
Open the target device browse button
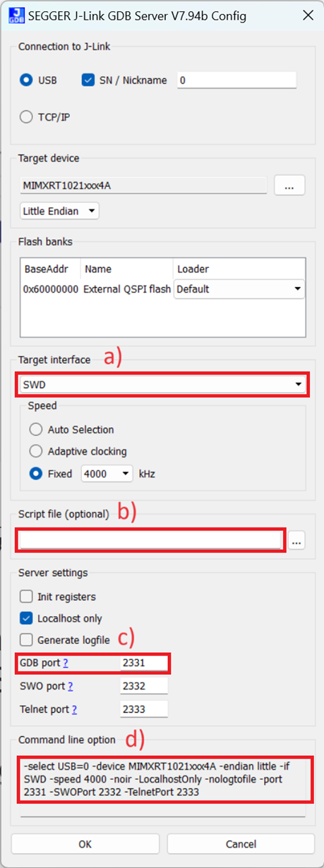(x=289, y=186)
